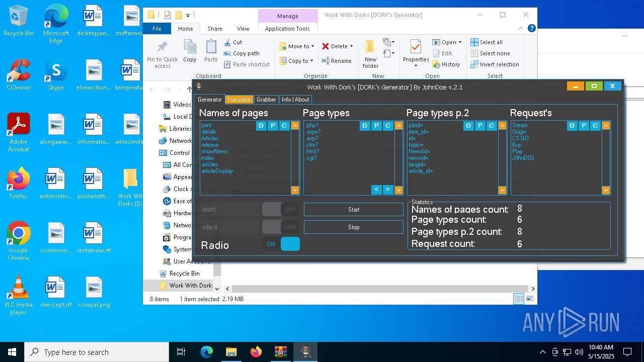This screenshot has width=644, height=362.
Task: Open the CCleaner desktop shortcut
Action: pyautogui.click(x=19, y=75)
